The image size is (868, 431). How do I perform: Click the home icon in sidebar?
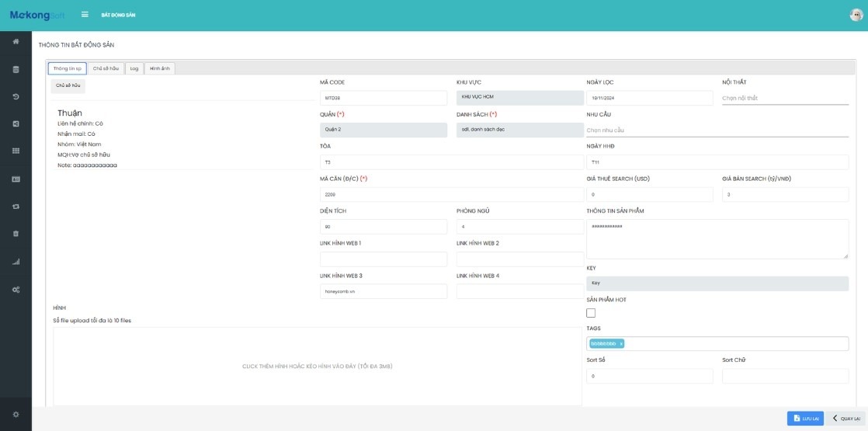[x=16, y=41]
